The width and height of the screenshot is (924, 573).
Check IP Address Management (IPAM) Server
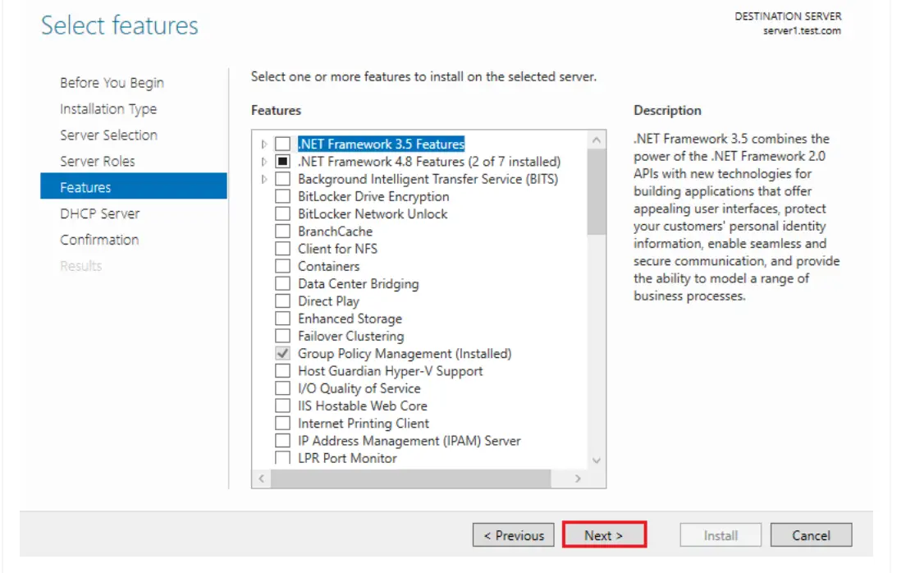pyautogui.click(x=283, y=440)
